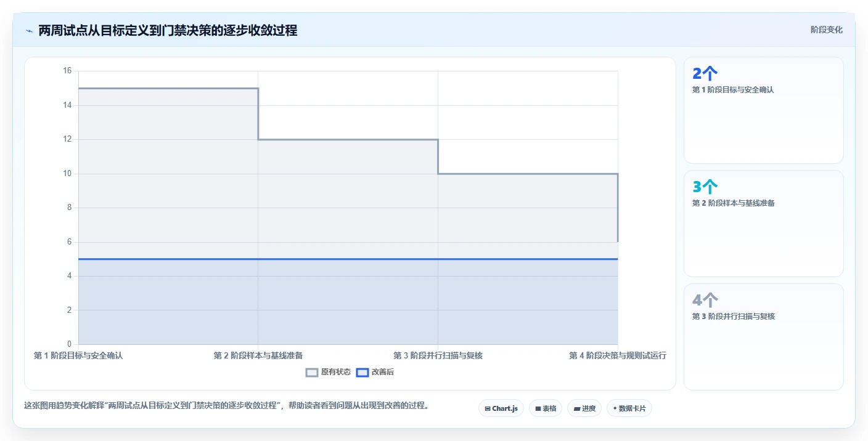The height and width of the screenshot is (441, 868).
Task: Click the Chart.js chip
Action: click(501, 408)
